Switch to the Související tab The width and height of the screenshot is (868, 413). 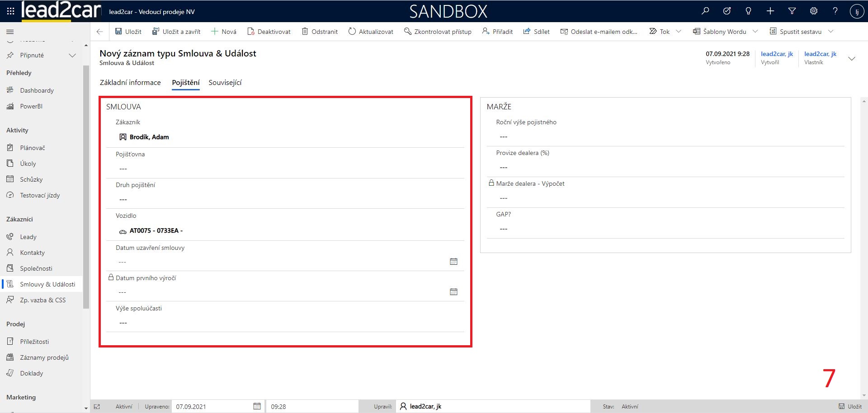[x=225, y=82]
